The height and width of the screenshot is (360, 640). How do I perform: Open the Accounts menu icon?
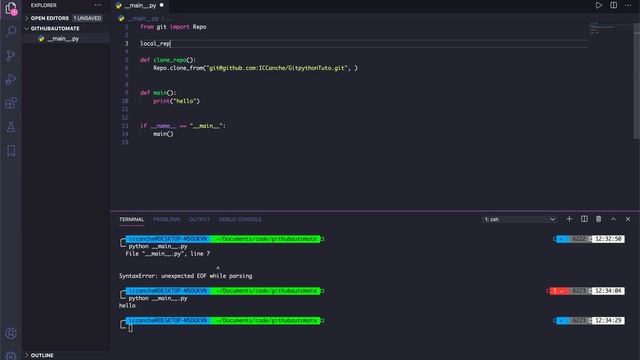[11, 333]
